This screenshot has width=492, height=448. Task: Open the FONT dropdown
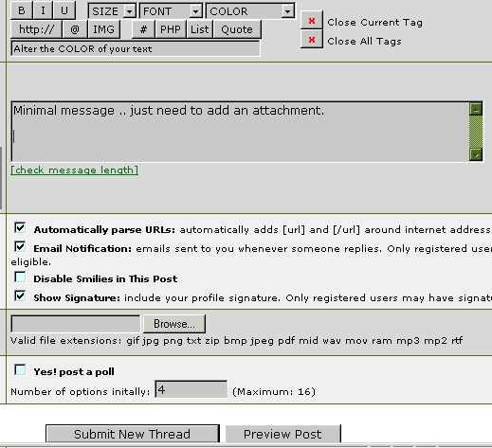[171, 11]
